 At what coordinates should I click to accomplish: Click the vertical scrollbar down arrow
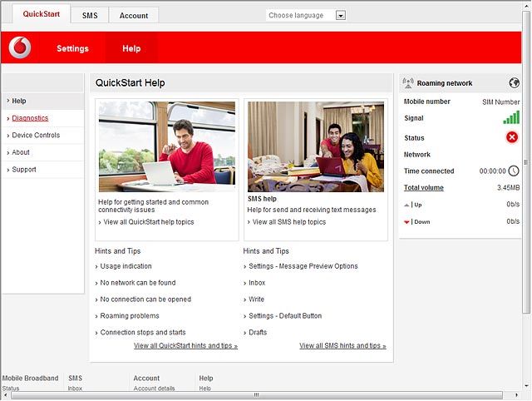[526, 386]
